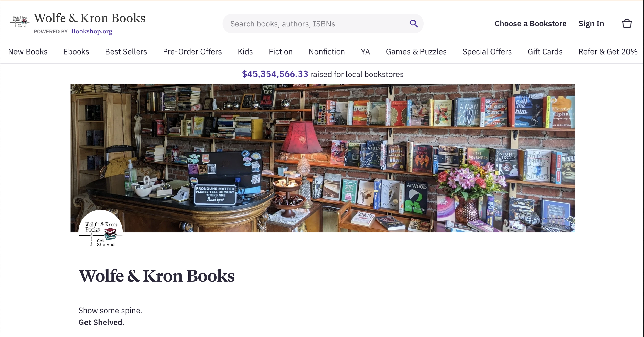Click the search magnifying glass icon
Viewport: 644px width, 337px height.
[x=414, y=23]
